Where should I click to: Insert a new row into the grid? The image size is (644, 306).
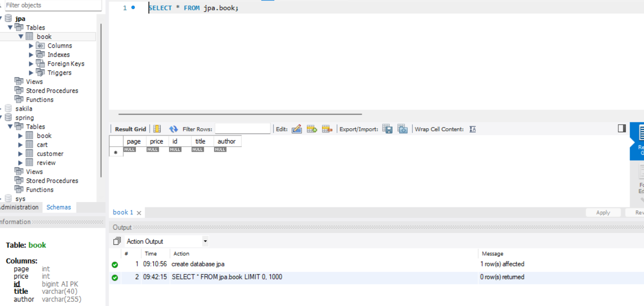point(312,129)
